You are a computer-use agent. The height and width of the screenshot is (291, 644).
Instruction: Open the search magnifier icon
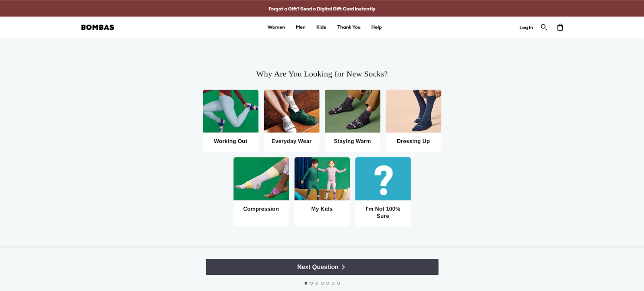pos(544,27)
